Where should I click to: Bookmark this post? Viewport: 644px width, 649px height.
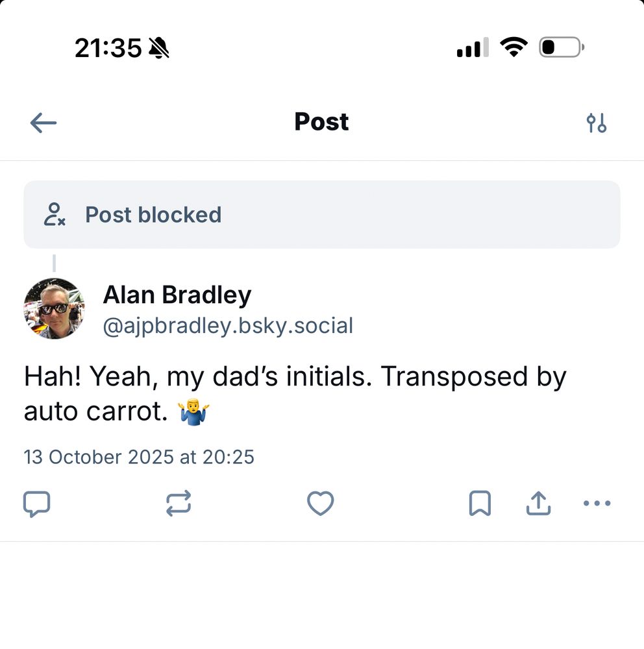(480, 504)
